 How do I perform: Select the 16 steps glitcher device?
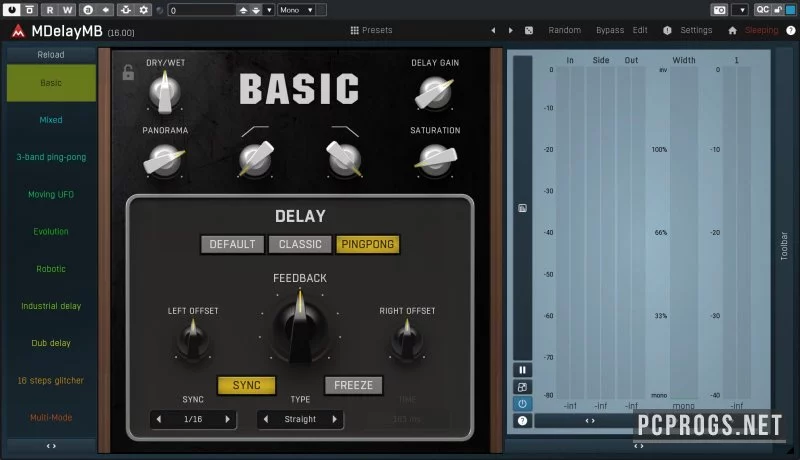(51, 380)
